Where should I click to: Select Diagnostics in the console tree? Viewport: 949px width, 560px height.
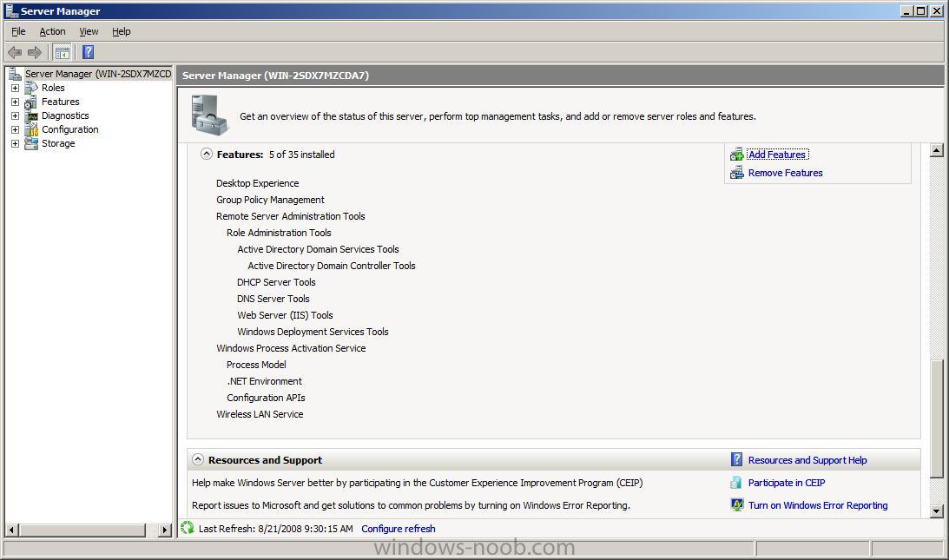coord(65,115)
